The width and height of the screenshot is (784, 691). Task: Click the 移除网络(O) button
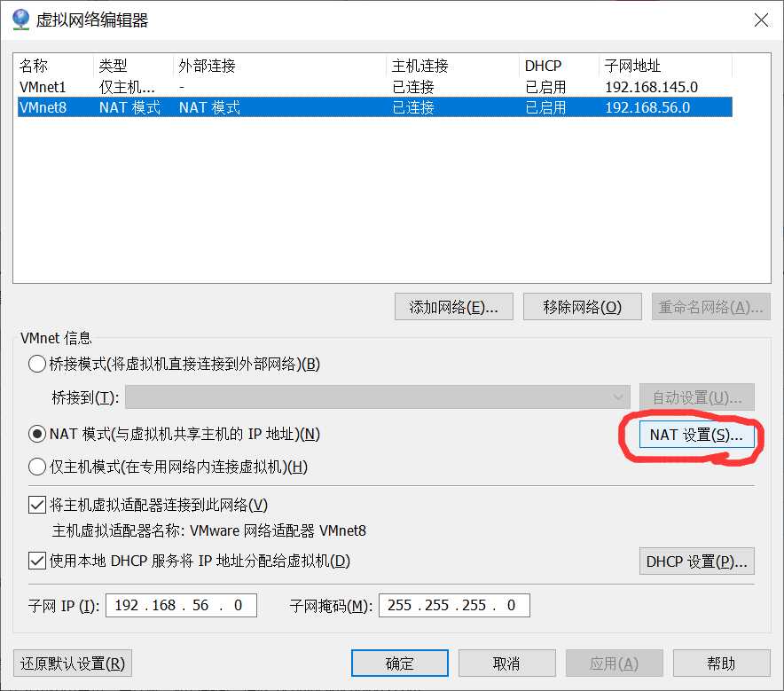click(582, 307)
